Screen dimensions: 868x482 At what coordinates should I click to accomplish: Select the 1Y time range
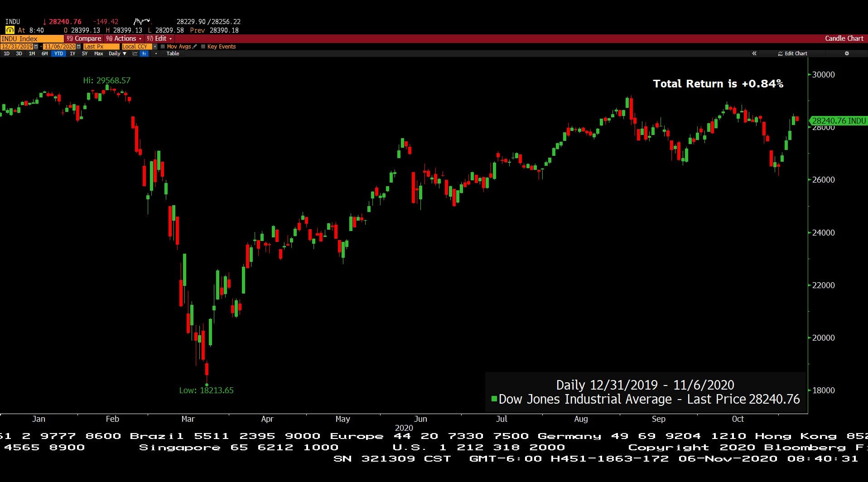[x=72, y=53]
